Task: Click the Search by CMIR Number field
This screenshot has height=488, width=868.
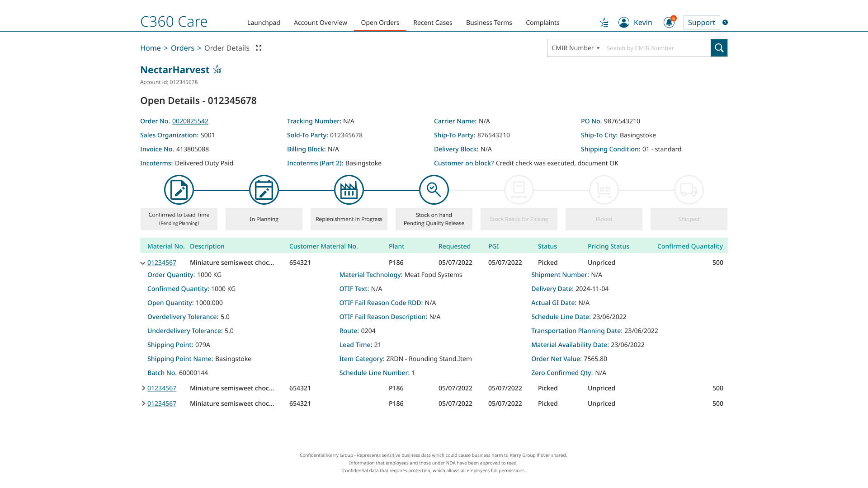Action: tap(656, 48)
